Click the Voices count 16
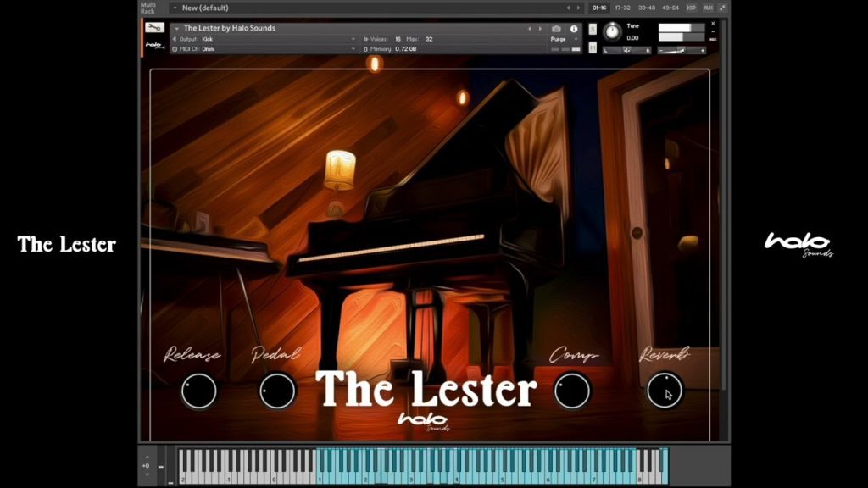 tap(398, 39)
